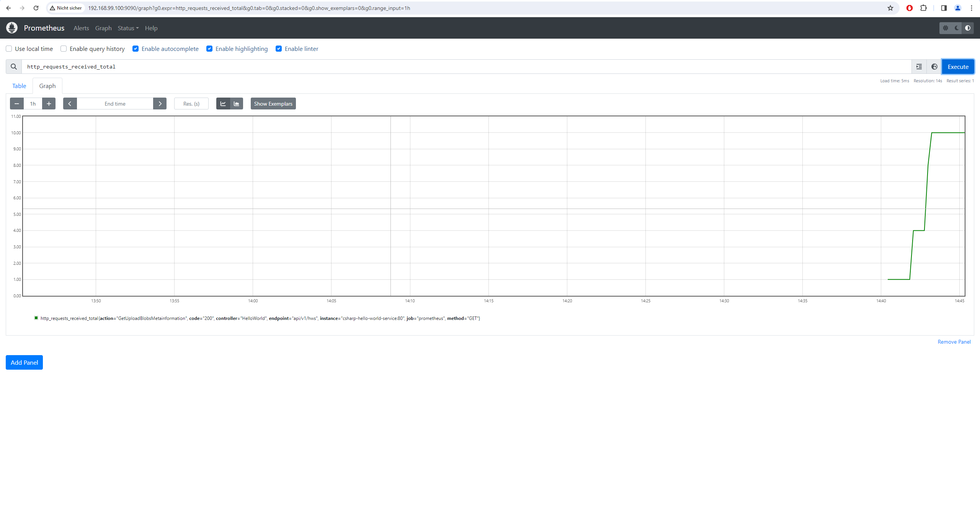
Task: Select the auto theme contrast icon
Action: pos(968,28)
